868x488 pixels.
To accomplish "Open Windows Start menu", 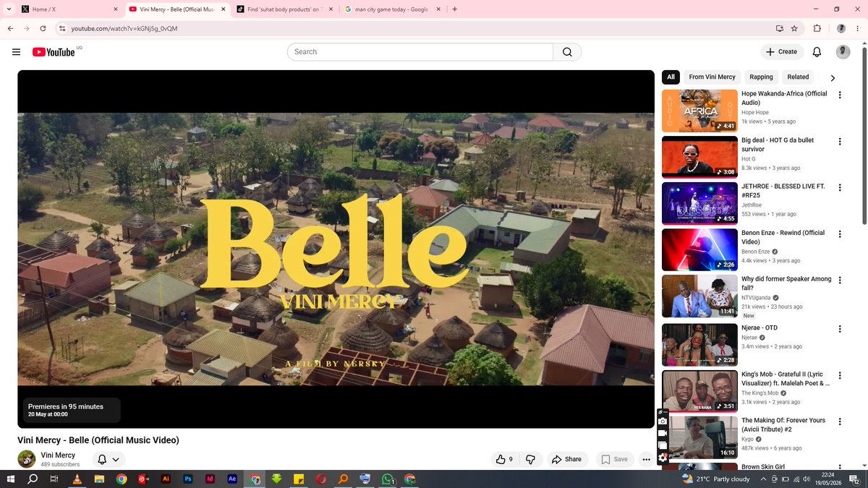I will (10, 479).
